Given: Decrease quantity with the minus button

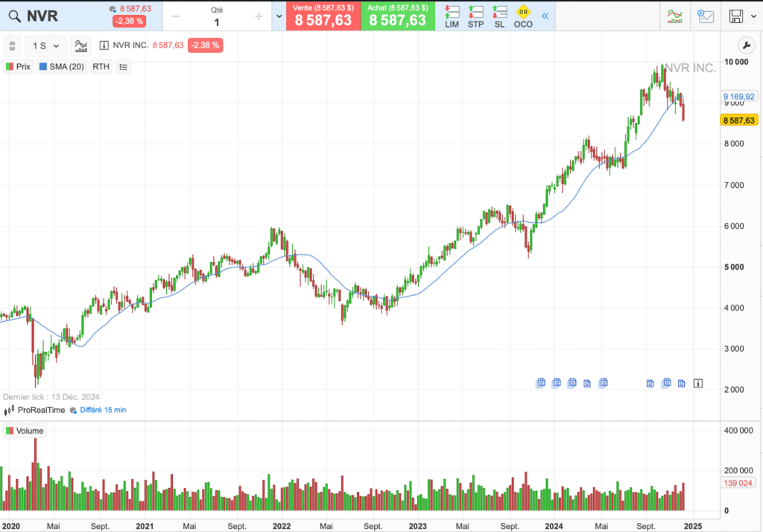Looking at the screenshot, I should coord(176,16).
